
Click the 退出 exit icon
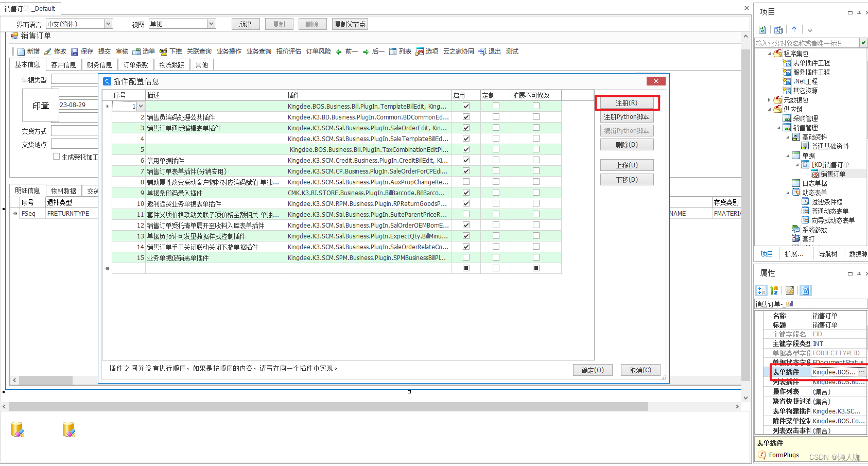[482, 51]
